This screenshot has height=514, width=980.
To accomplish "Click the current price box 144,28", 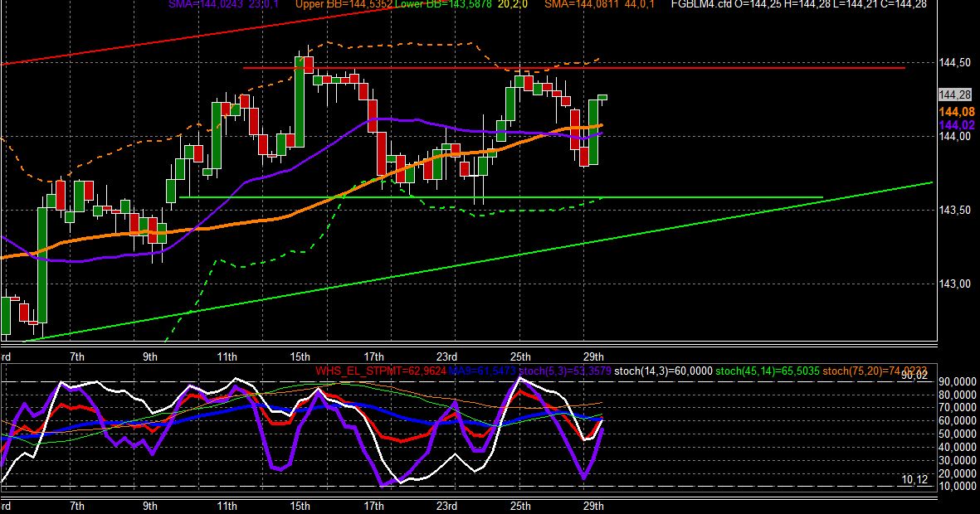I will tap(956, 95).
